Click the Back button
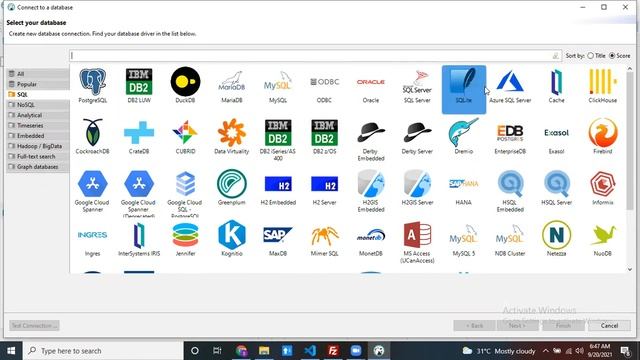 coord(474,325)
